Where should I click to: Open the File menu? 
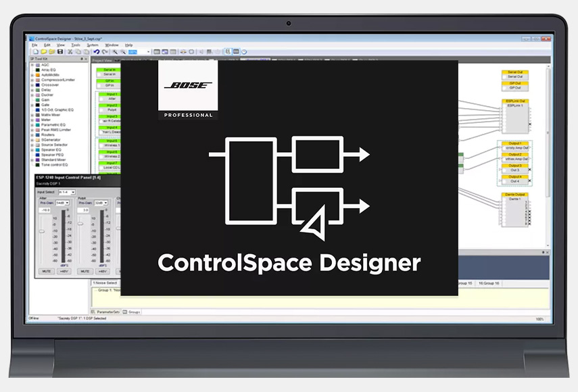click(x=34, y=45)
